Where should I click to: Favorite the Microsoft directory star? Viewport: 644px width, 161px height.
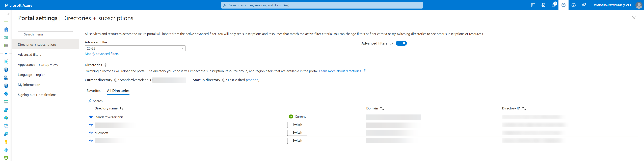coord(91,133)
